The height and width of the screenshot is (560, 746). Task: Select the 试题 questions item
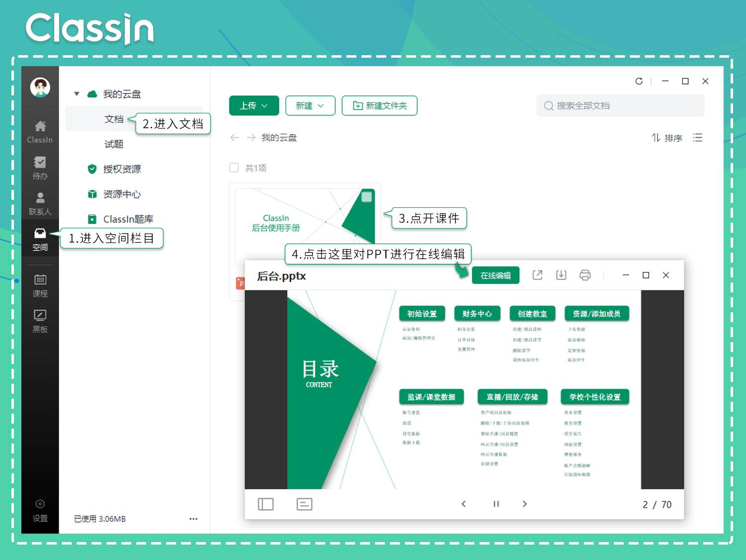pyautogui.click(x=114, y=144)
